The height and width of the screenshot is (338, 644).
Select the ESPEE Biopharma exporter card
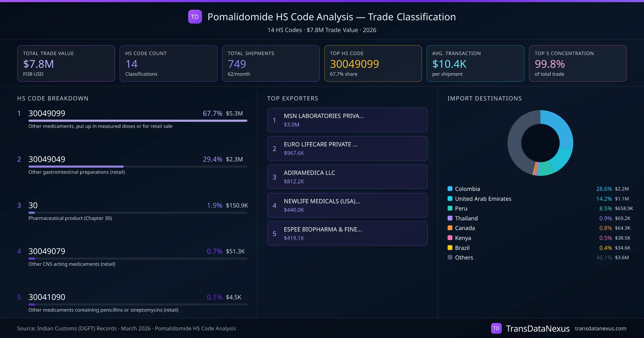(x=347, y=233)
